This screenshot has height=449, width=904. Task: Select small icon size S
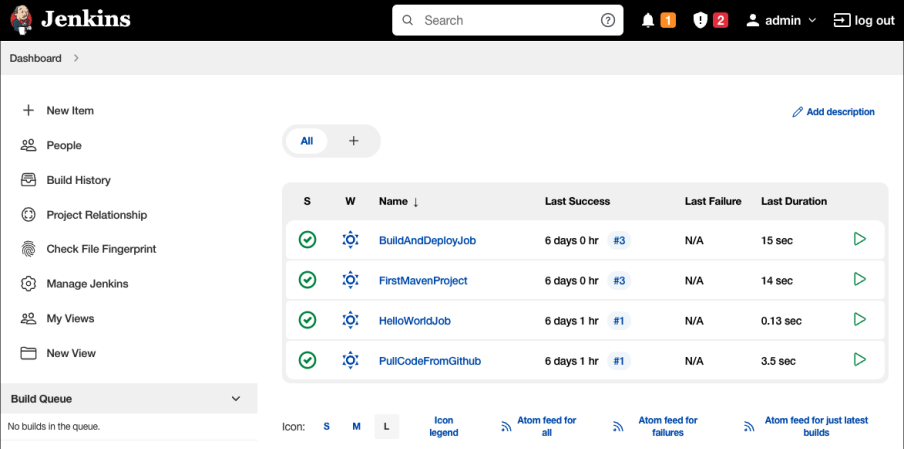326,427
